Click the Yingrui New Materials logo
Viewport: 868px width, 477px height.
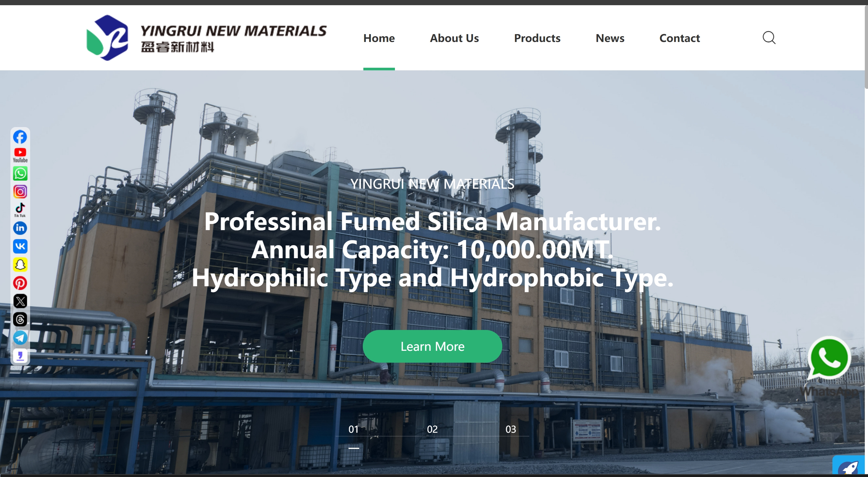206,38
